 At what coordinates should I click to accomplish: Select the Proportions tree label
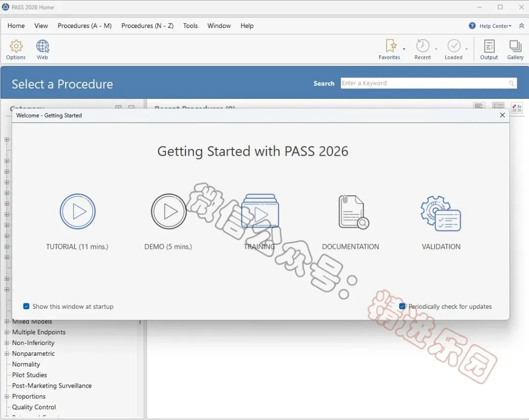click(x=29, y=396)
